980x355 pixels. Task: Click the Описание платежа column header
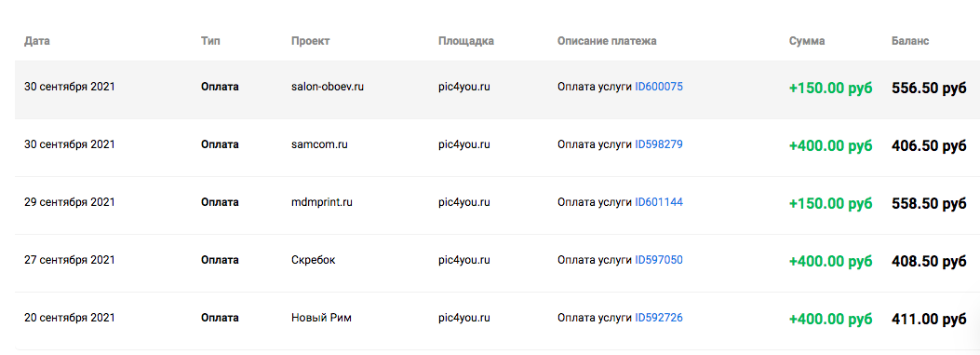pyautogui.click(x=607, y=41)
